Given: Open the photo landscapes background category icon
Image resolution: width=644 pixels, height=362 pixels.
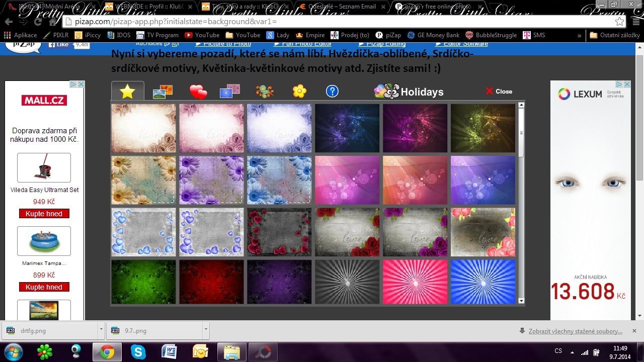Looking at the screenshot, I should coord(163,92).
